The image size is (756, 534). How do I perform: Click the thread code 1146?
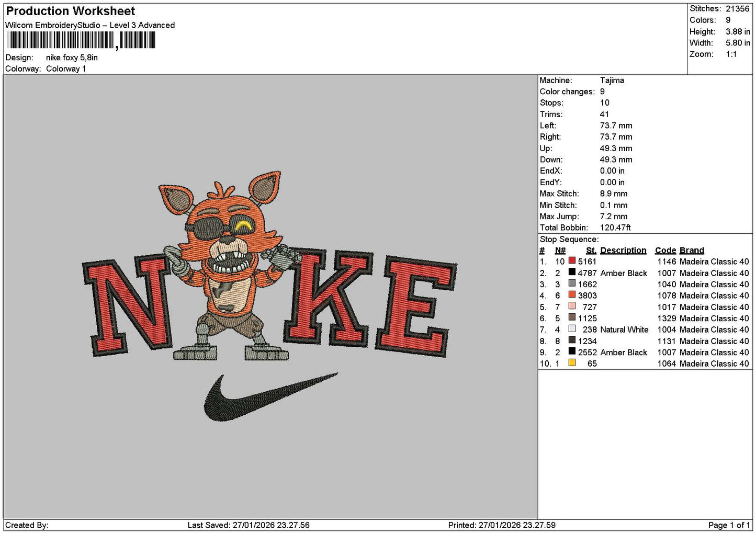tap(667, 262)
